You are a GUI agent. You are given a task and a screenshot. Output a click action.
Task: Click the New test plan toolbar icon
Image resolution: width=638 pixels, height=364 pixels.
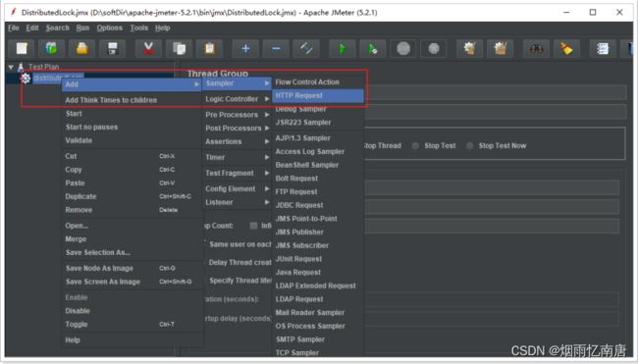[22, 49]
